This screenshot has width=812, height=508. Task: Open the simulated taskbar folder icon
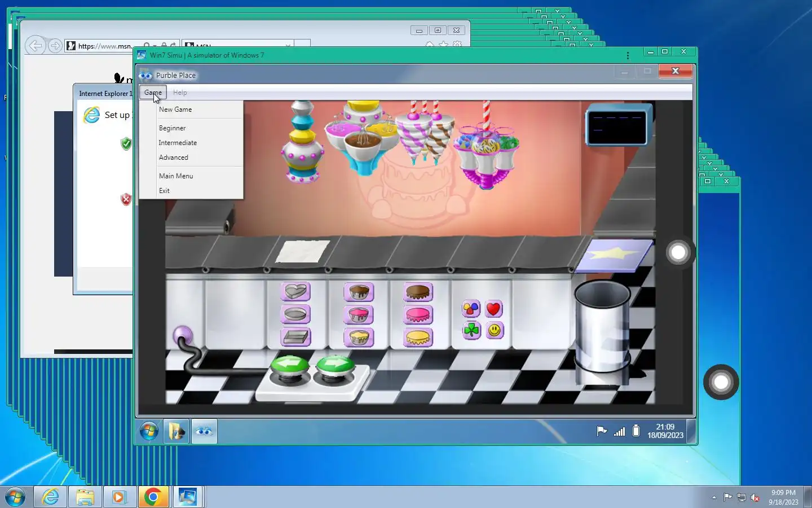[x=176, y=432]
